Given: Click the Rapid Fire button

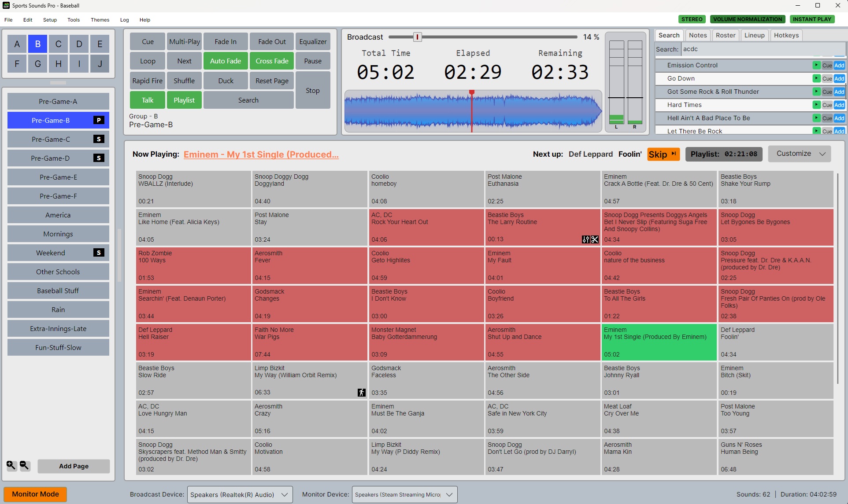Looking at the screenshot, I should point(148,81).
